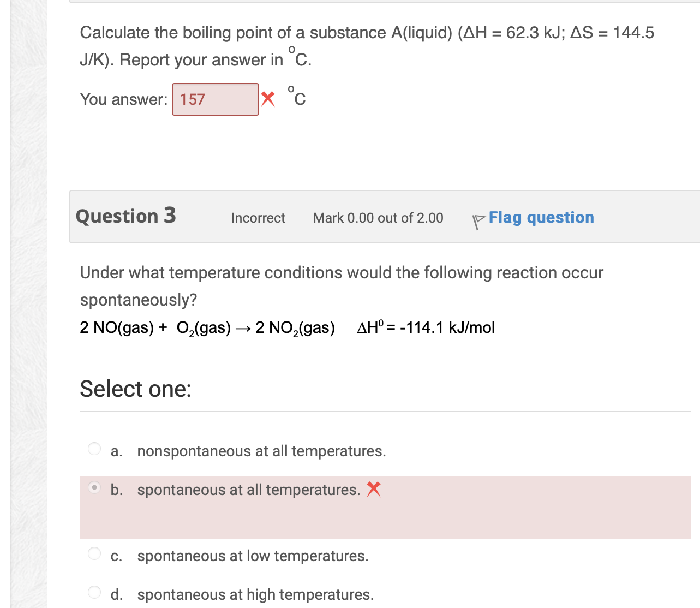Click the flag icon beside Flag question

[478, 221]
